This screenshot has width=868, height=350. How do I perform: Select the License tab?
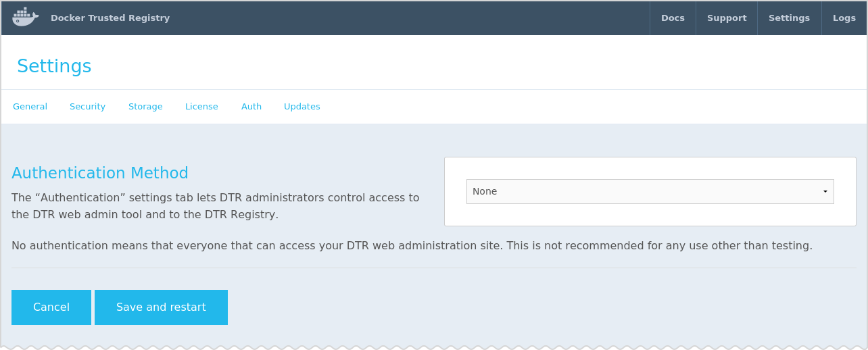coord(201,107)
